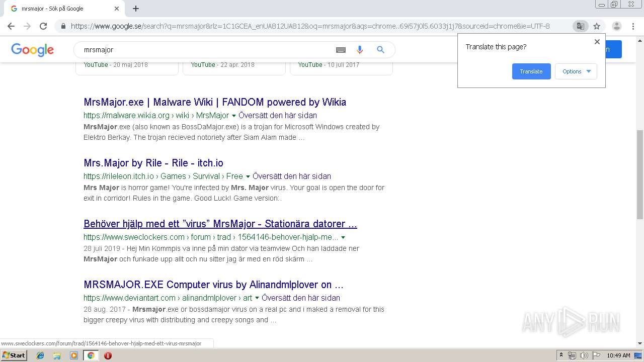
Task: Expand the arrow beside deviantart.com result URL
Action: click(257, 298)
